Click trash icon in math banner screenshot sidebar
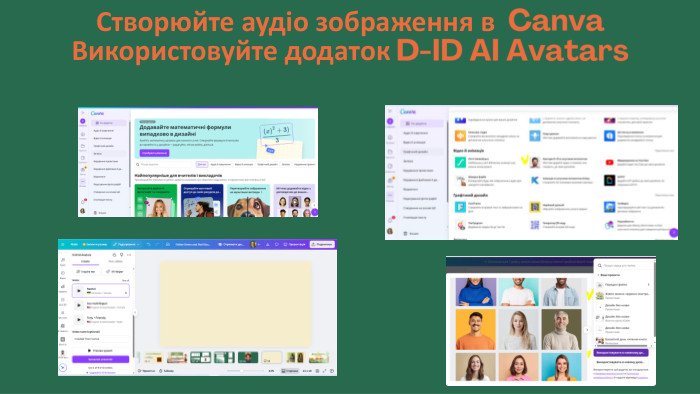Screen dimensions: 700x394 click(95, 213)
